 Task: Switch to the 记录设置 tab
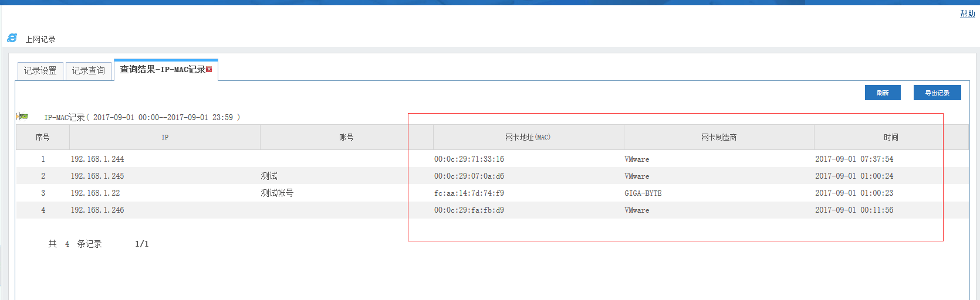click(x=40, y=71)
